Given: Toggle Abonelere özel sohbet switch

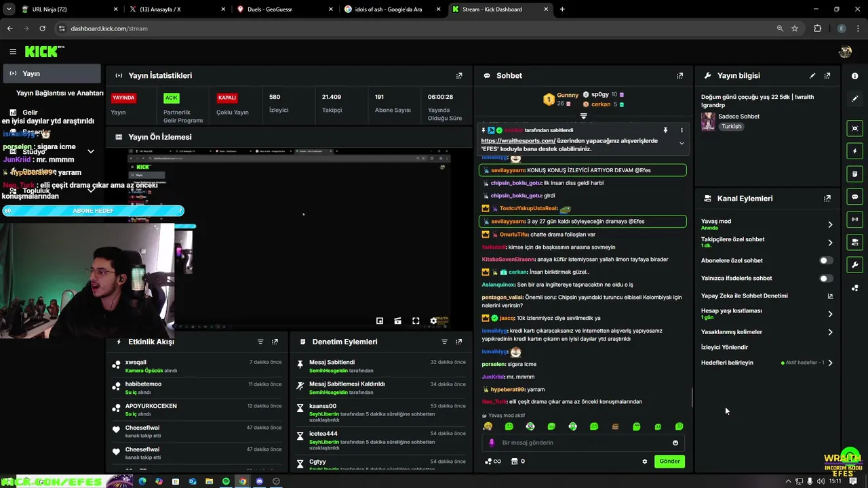Looking at the screenshot, I should coord(825,260).
